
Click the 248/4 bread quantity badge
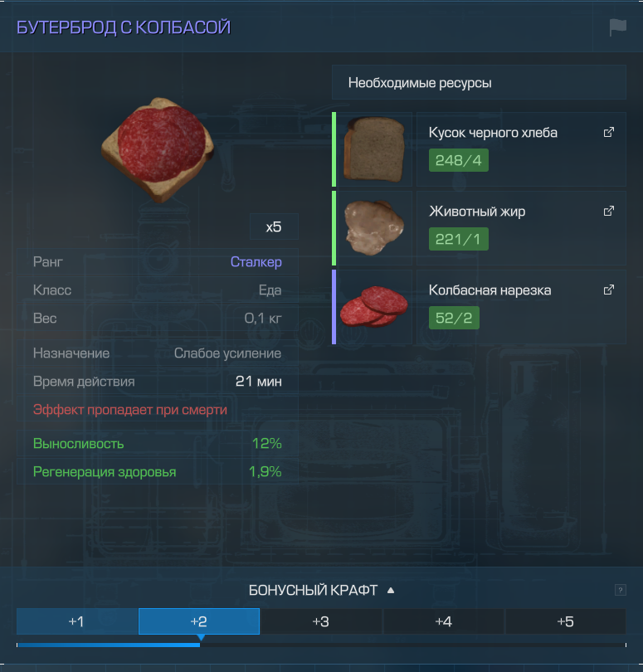tap(458, 160)
